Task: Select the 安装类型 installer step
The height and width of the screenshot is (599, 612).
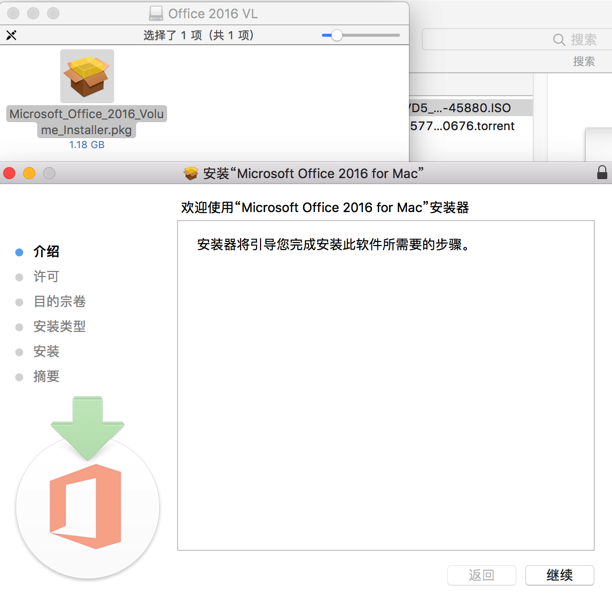Action: point(59,326)
